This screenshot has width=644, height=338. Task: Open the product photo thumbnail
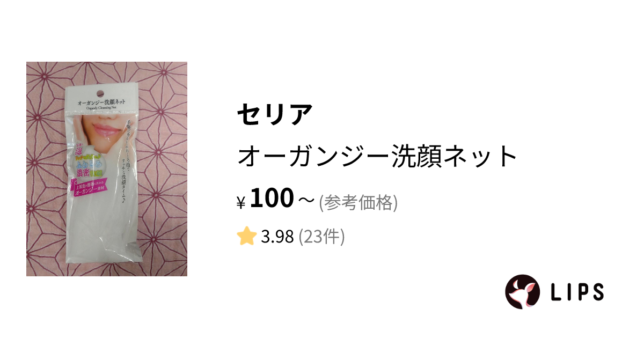[x=107, y=169]
